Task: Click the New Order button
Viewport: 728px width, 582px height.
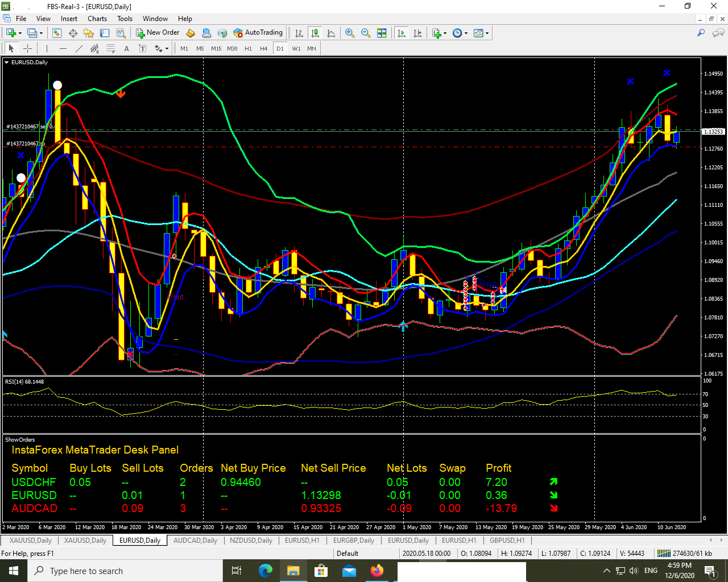Action: pos(158,33)
